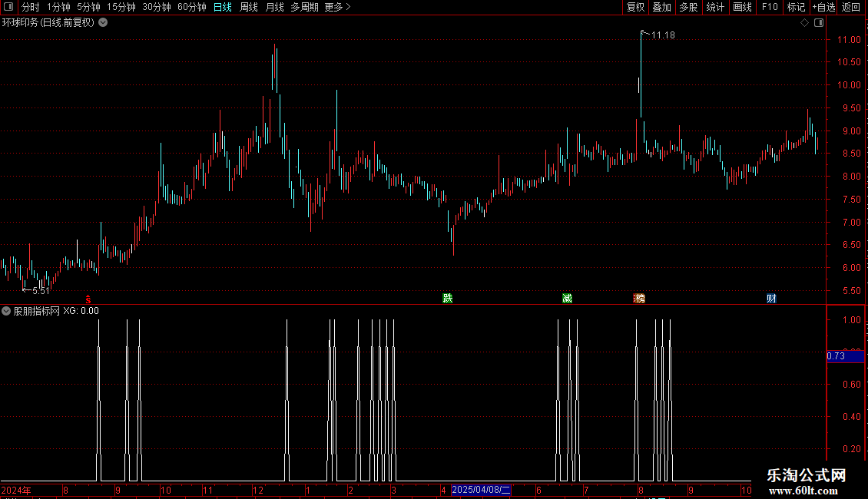The width and height of the screenshot is (868, 499).
Task: Switch to 周线 weekly chart
Action: [x=249, y=7]
